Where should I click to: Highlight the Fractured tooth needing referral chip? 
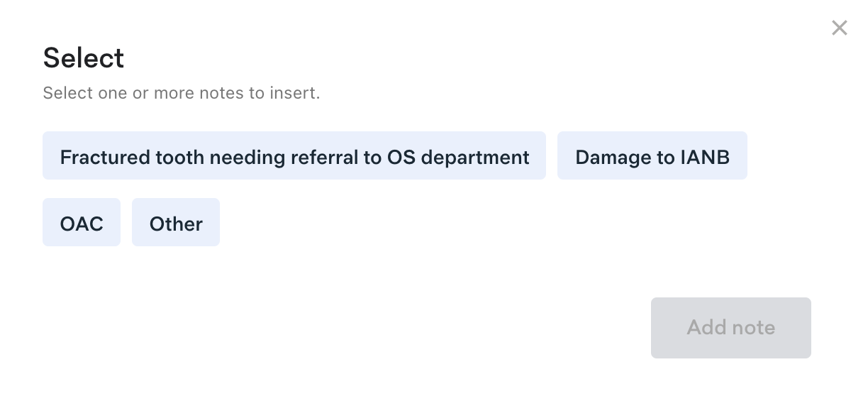[294, 156]
